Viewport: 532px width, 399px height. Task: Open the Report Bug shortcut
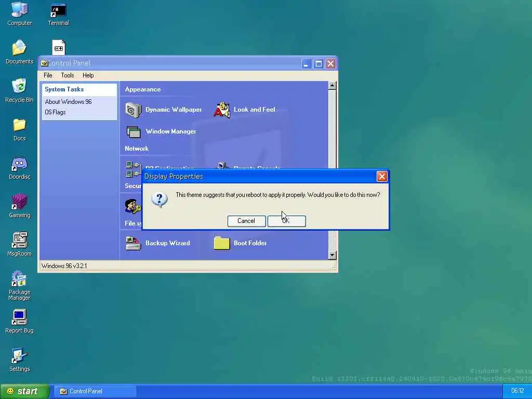pyautogui.click(x=19, y=321)
